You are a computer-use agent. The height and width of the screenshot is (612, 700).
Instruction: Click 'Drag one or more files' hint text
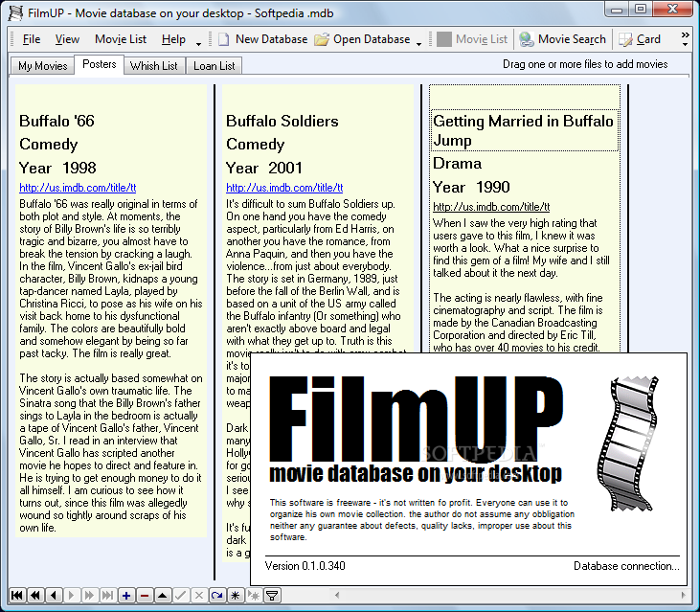(585, 64)
